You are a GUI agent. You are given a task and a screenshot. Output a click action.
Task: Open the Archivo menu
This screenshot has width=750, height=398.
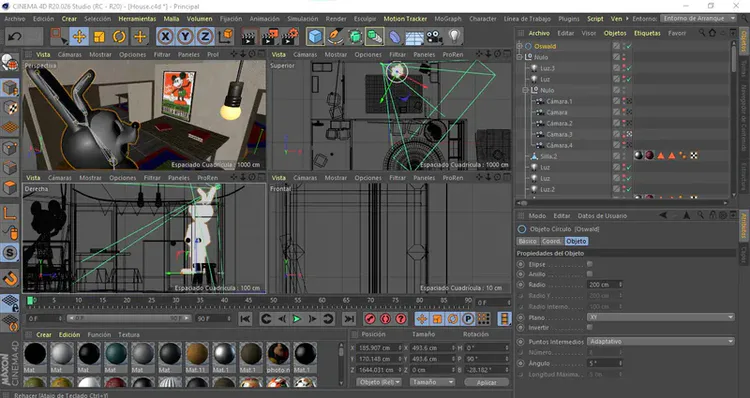click(15, 19)
